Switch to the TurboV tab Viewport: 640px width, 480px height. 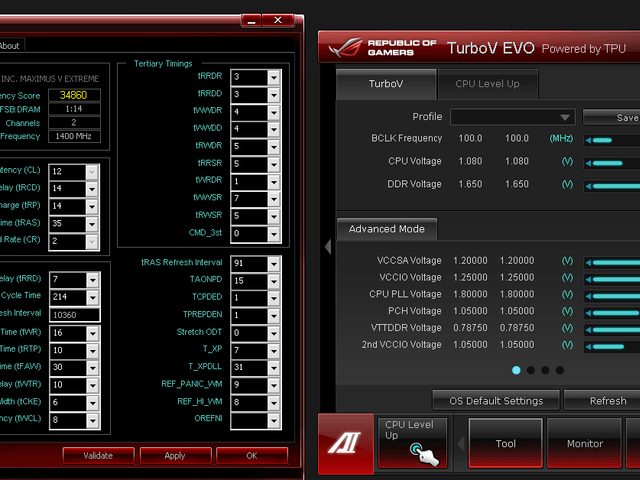[x=386, y=84]
